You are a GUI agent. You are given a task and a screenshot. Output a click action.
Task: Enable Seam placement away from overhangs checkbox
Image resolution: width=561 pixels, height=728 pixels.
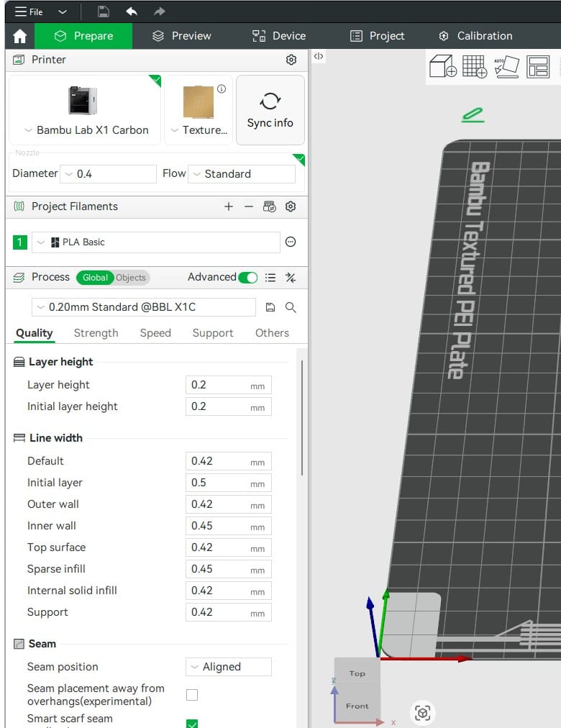[x=191, y=695]
